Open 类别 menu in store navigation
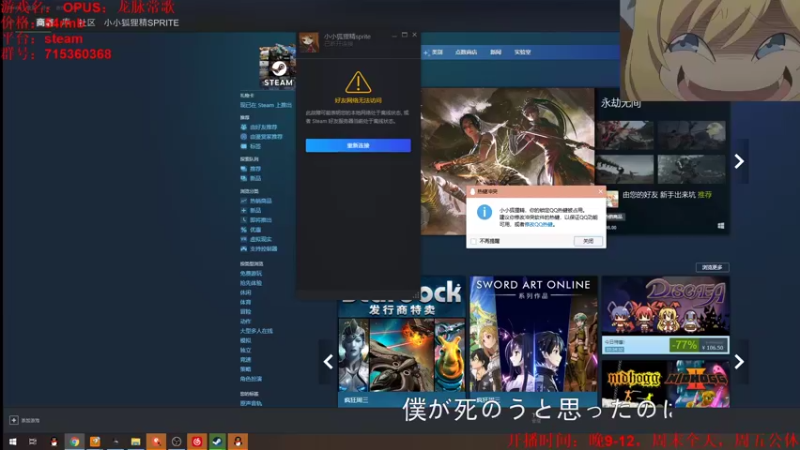Image resolution: width=800 pixels, height=450 pixels. pos(437,52)
